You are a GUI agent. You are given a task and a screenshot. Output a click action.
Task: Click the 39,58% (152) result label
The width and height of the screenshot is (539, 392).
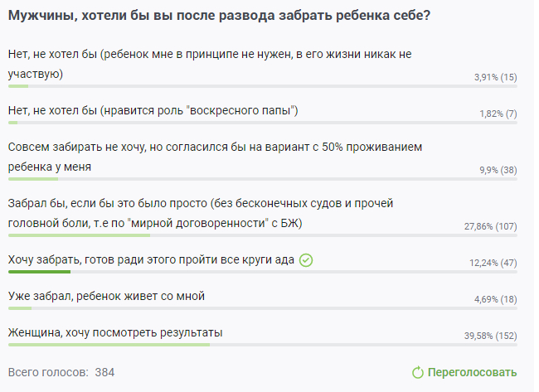489,336
